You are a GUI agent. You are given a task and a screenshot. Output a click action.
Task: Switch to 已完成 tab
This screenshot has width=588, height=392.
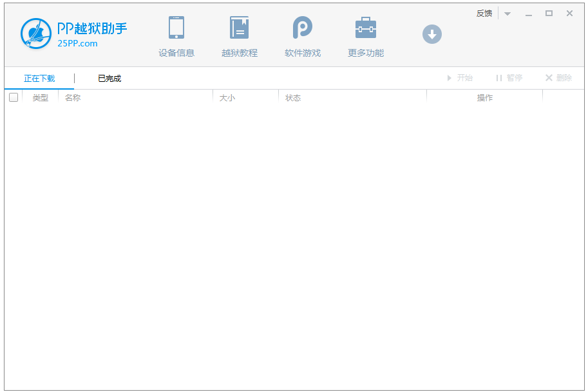click(x=109, y=79)
